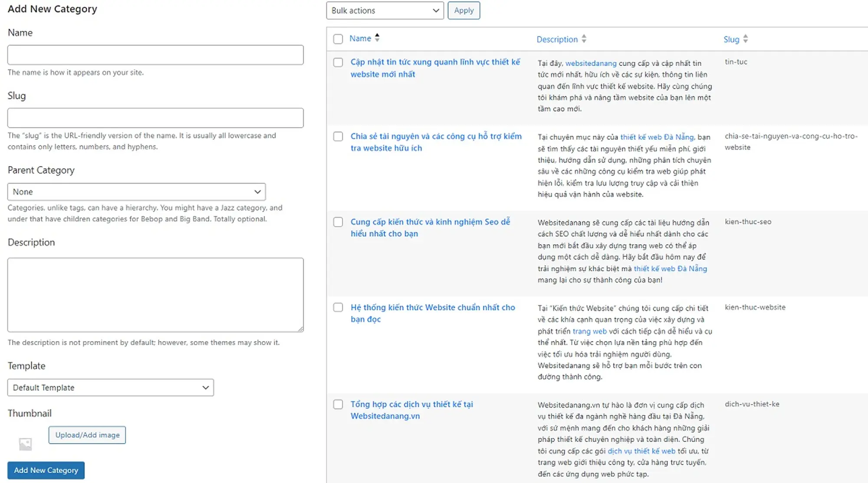Screen dimensions: 868x483
Task: Focus the category Name input field
Action: [x=155, y=55]
